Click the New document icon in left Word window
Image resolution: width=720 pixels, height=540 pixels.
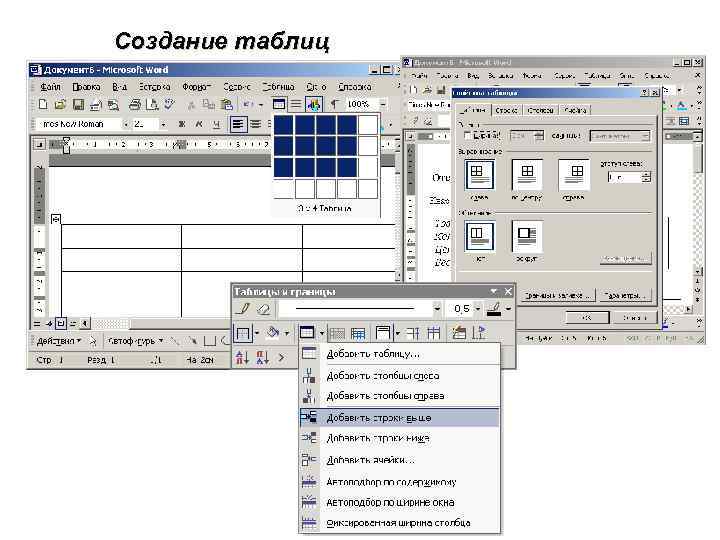(x=43, y=105)
